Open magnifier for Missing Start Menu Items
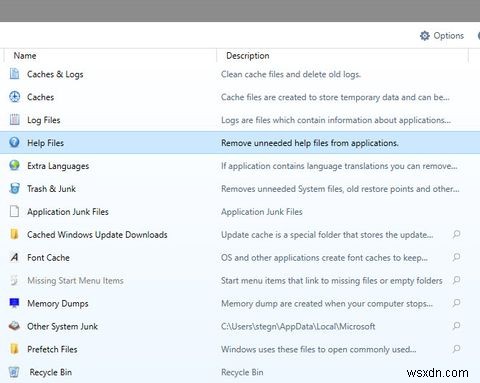This screenshot has height=383, width=480. [456, 280]
